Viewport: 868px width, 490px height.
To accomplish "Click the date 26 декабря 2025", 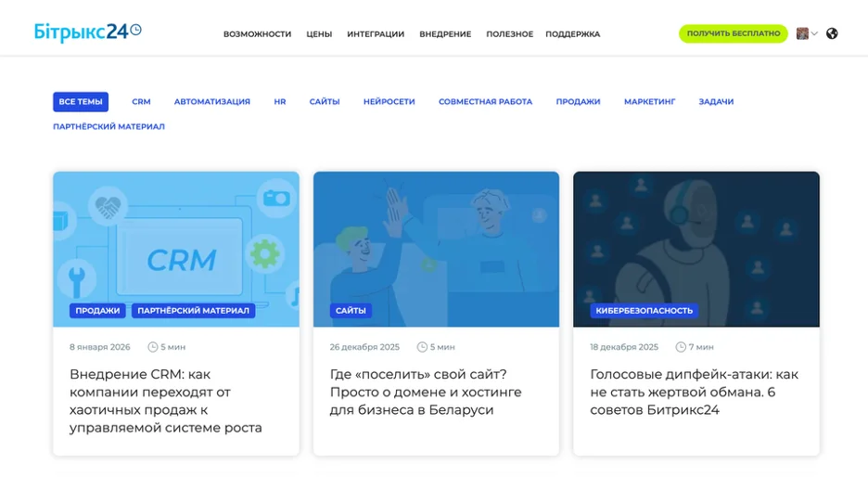I will point(364,347).
